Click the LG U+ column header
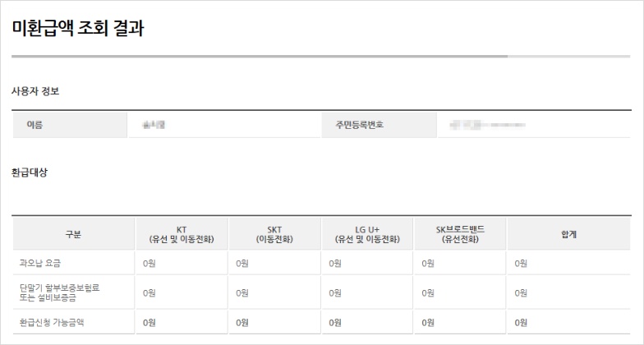Image resolution: width=644 pixels, height=345 pixels. click(367, 234)
